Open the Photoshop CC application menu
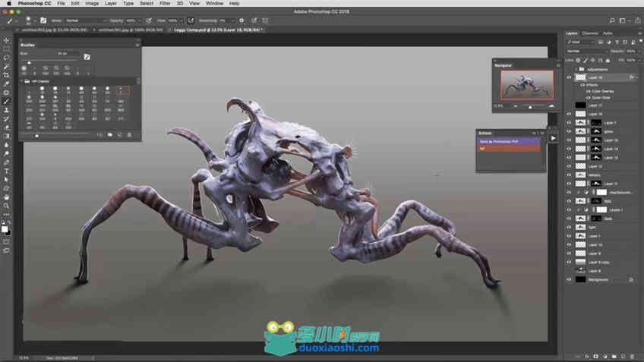644x362 pixels. 34,3
